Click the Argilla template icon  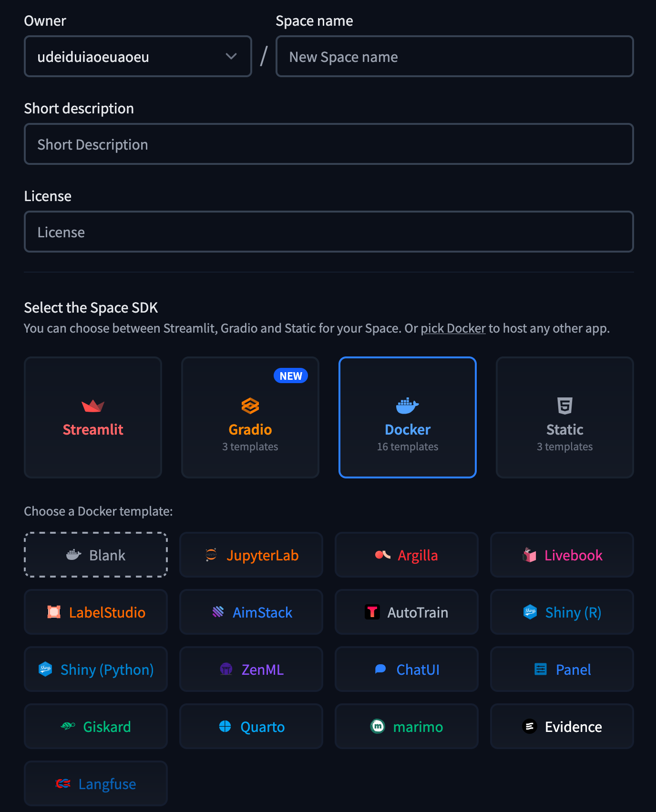coord(383,555)
